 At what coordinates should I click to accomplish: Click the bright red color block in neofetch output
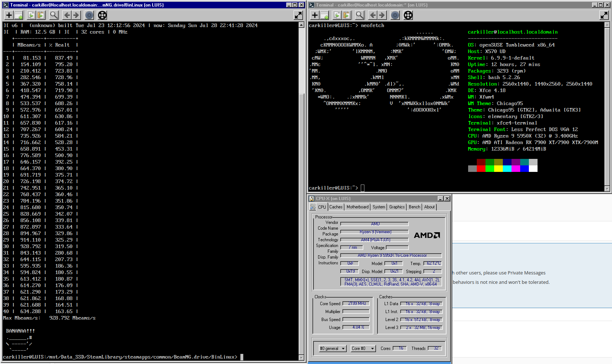(481, 169)
